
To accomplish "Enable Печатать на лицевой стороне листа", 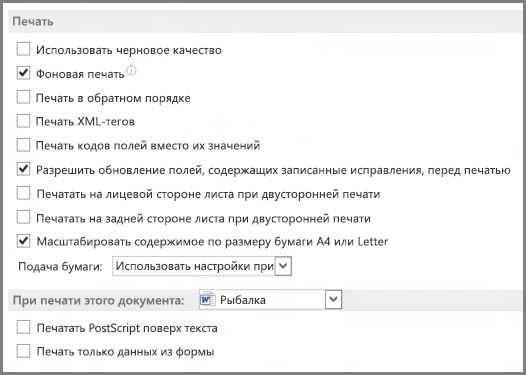I will (23, 193).
